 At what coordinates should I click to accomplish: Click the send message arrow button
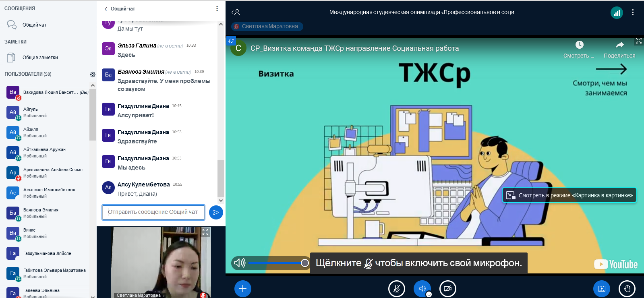click(x=216, y=212)
